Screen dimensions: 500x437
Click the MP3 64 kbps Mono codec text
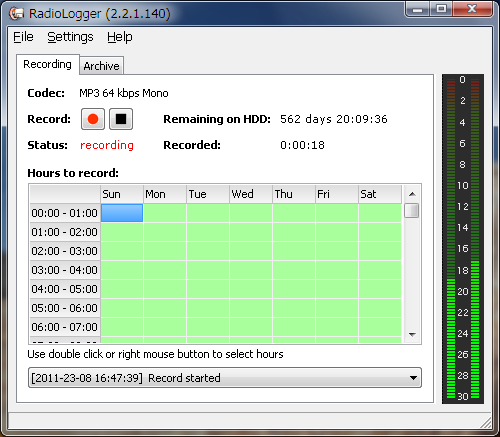click(x=124, y=93)
